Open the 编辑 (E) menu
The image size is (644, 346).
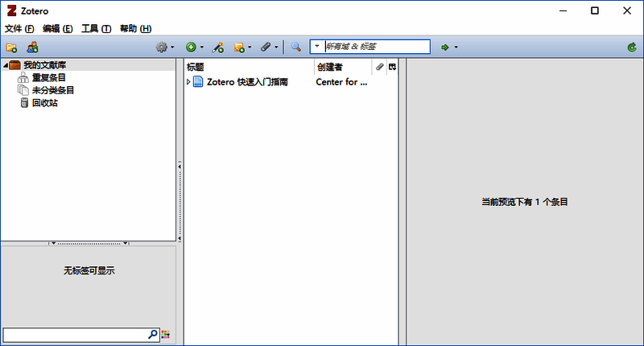coord(57,28)
